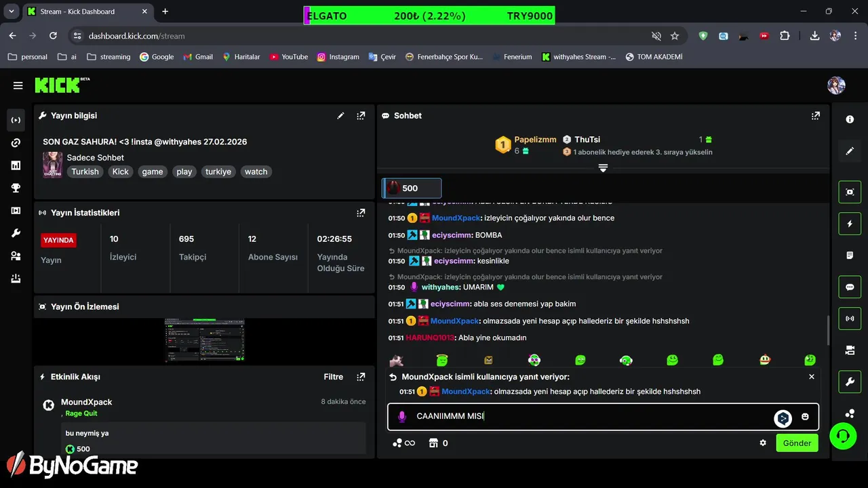Expand the gifter leaderboard chevron
Image resolution: width=868 pixels, height=488 pixels.
tap(603, 168)
